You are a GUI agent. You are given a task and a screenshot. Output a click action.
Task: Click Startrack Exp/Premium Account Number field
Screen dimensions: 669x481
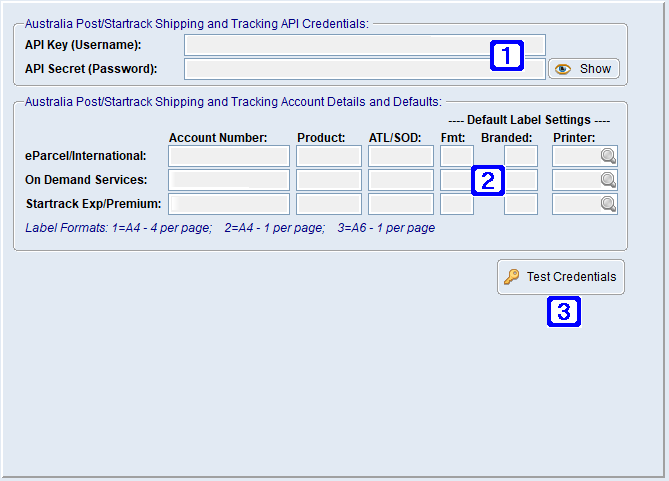[229, 204]
